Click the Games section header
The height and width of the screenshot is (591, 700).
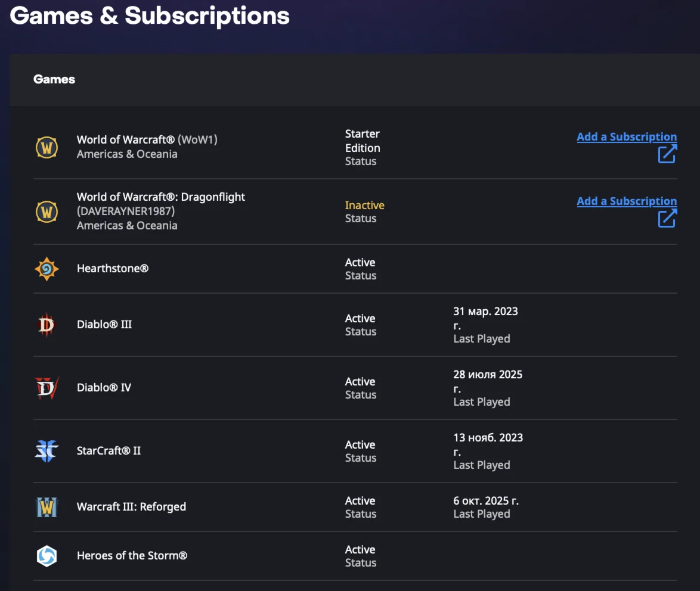point(54,79)
